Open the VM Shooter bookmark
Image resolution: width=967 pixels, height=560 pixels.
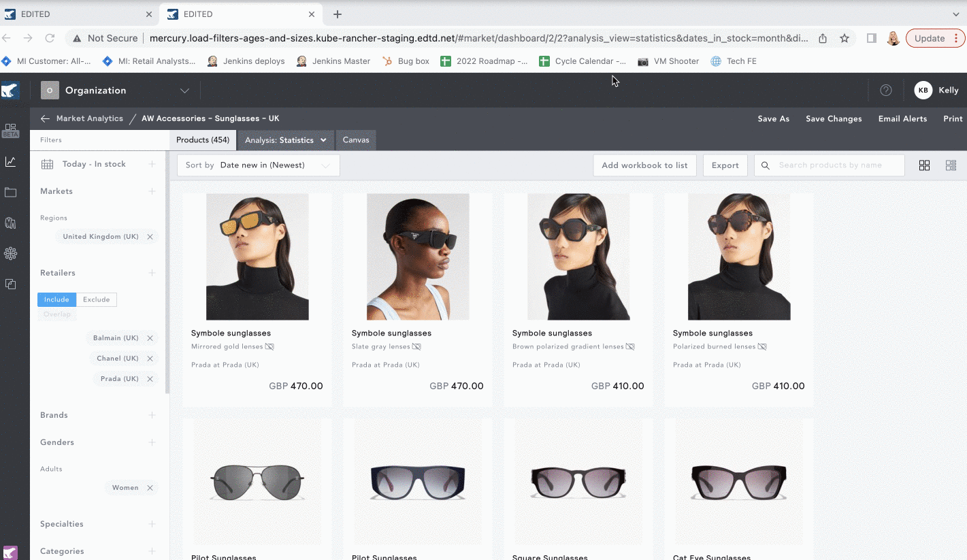(x=668, y=61)
